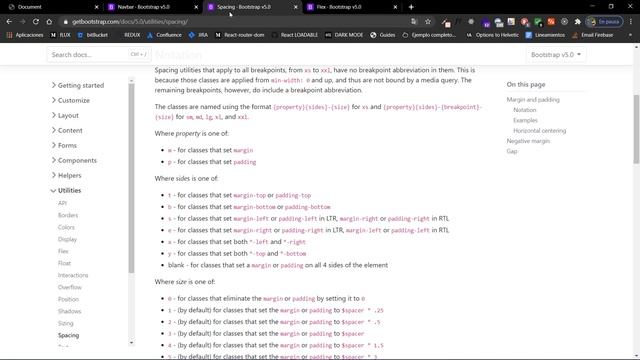640x360 pixels.
Task: Select the Spacing - Bootstrap tab
Action: (252, 7)
